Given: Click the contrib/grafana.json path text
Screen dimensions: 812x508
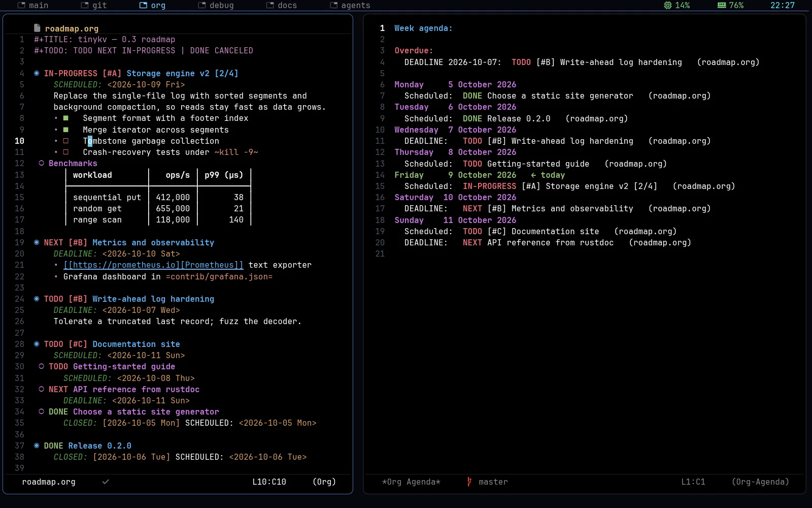Looking at the screenshot, I should (x=219, y=276).
